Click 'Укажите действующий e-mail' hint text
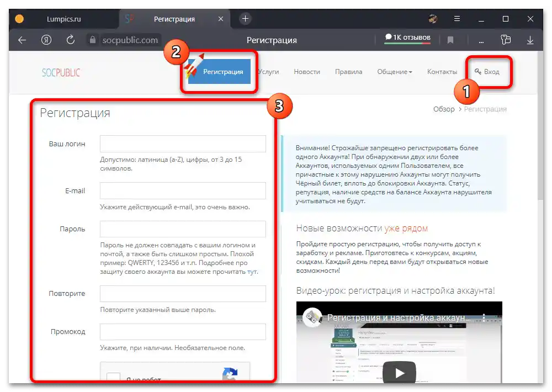Screen dimensions: 552x392 (175, 207)
